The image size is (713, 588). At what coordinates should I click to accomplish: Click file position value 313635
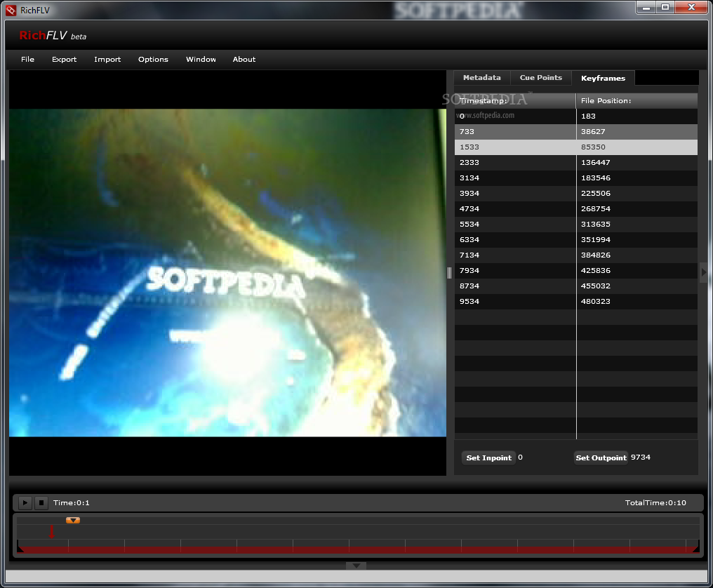click(595, 225)
